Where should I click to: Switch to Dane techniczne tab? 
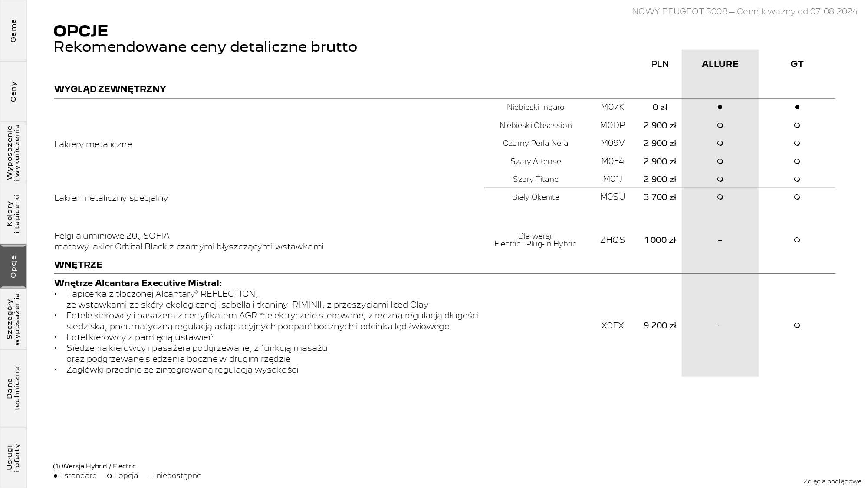[13, 388]
